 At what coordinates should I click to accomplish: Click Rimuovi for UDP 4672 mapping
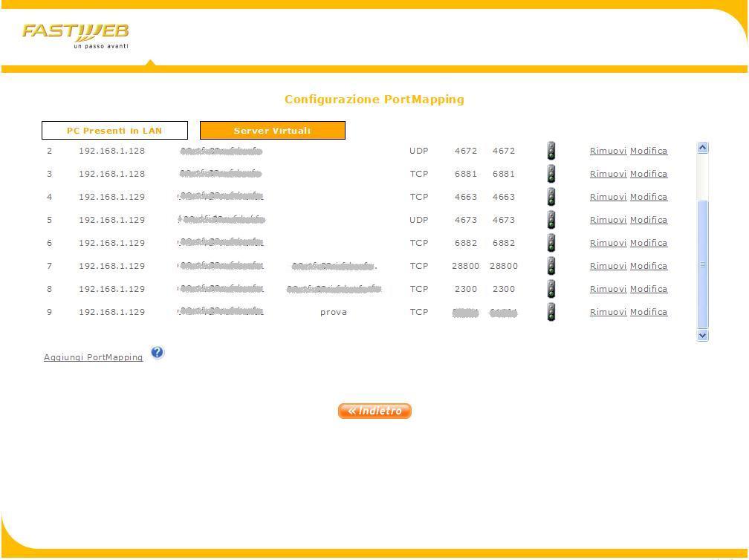(608, 151)
